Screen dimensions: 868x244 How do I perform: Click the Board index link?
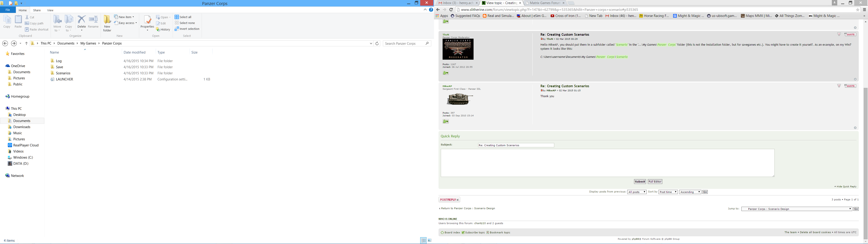click(x=451, y=232)
